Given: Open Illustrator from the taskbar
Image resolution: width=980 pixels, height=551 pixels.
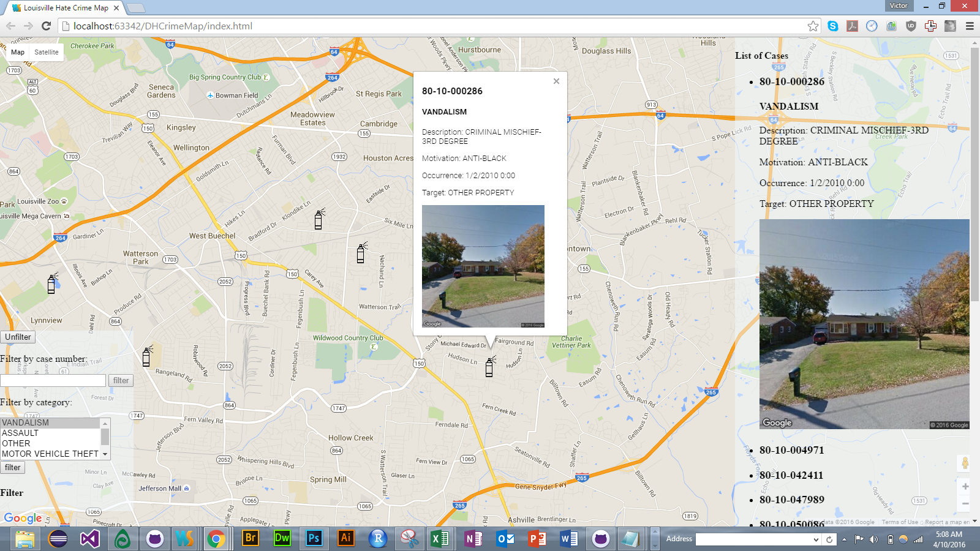Looking at the screenshot, I should pos(345,539).
